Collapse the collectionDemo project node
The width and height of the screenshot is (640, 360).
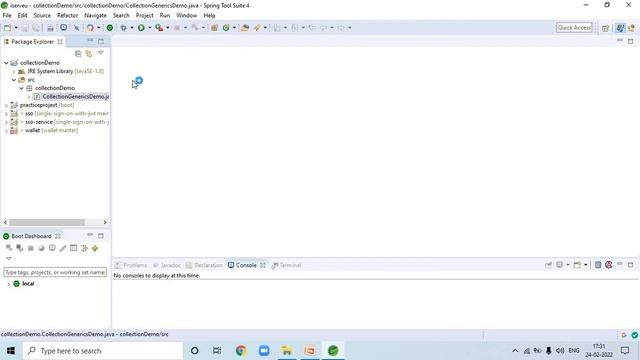(x=6, y=63)
